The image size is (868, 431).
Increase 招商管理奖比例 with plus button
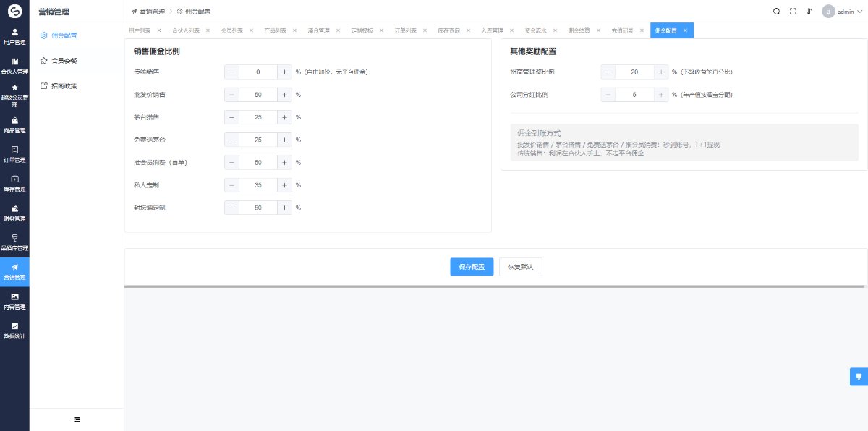click(661, 72)
